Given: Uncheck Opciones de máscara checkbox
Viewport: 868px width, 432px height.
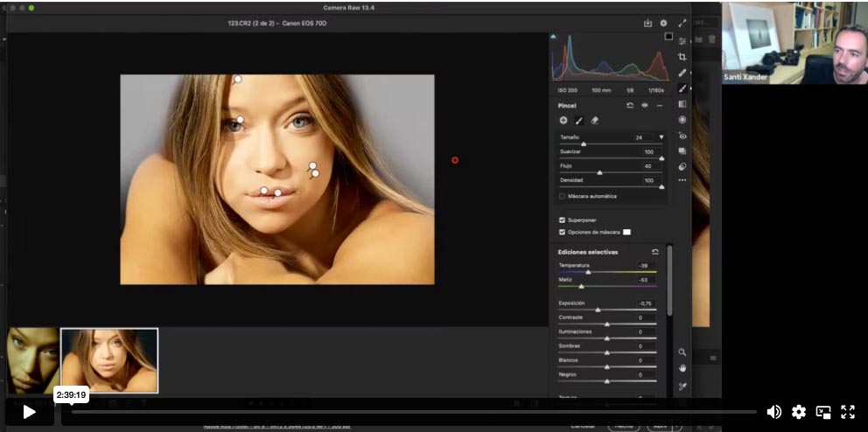Looking at the screenshot, I should (x=563, y=233).
